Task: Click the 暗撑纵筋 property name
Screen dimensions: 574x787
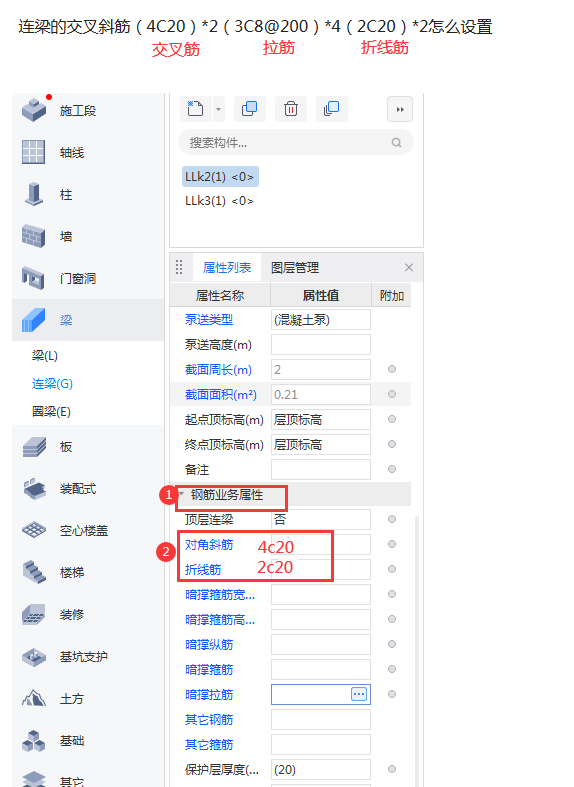Action: (x=209, y=644)
